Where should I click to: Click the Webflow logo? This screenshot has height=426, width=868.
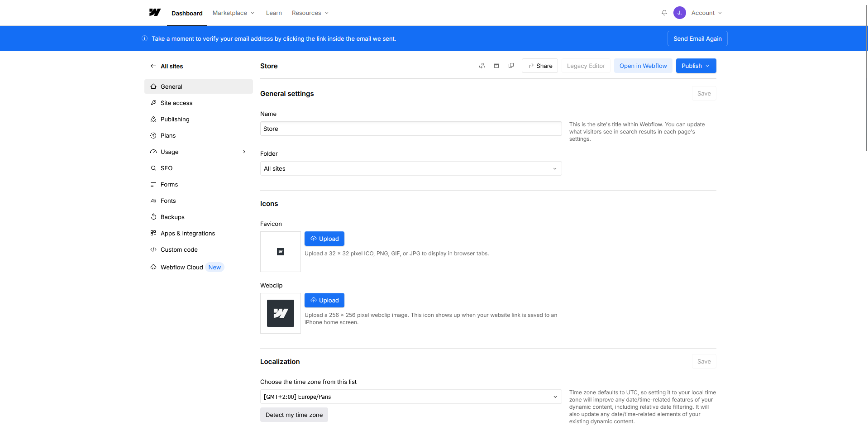pos(154,13)
